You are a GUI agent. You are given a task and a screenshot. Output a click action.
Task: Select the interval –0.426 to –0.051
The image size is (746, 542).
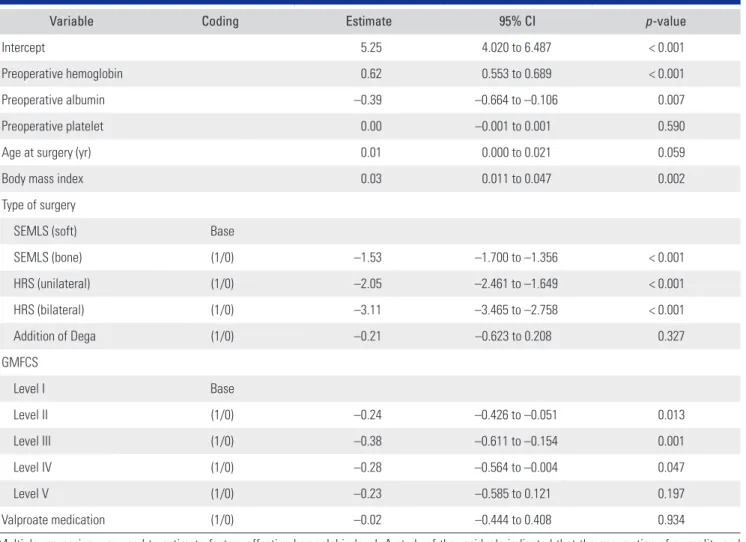516,415
